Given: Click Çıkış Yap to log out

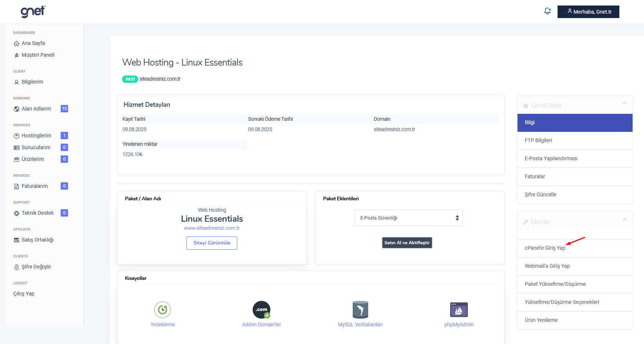Looking at the screenshot, I should (24, 294).
